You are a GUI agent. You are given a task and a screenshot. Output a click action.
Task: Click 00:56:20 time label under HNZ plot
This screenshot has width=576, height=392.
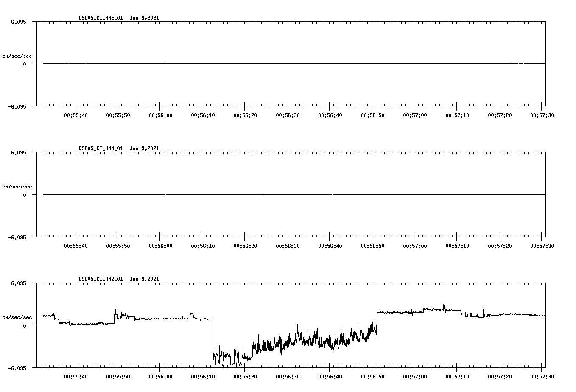[245, 377]
